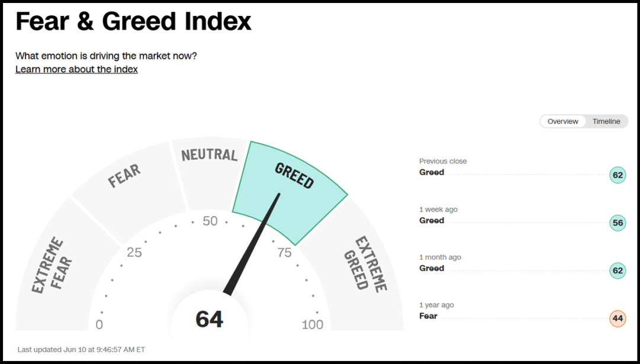Image resolution: width=640 pixels, height=364 pixels.
Task: Switch to the Timeline view
Action: 606,121
